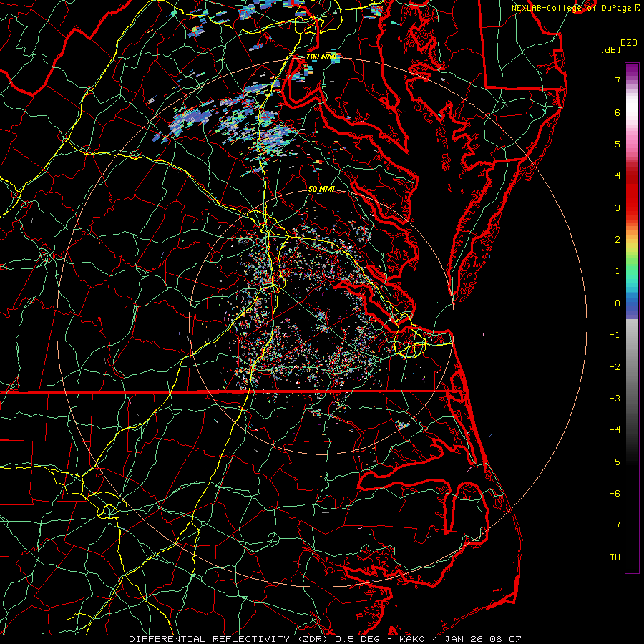644x644 pixels.
Task: Click the scale label 4
Action: coord(618,176)
